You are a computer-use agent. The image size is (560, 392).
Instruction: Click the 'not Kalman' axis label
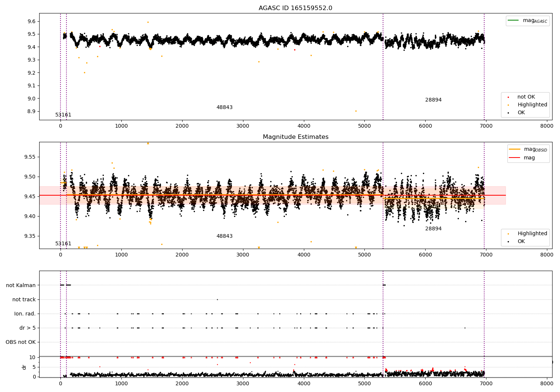pyautogui.click(x=21, y=286)
